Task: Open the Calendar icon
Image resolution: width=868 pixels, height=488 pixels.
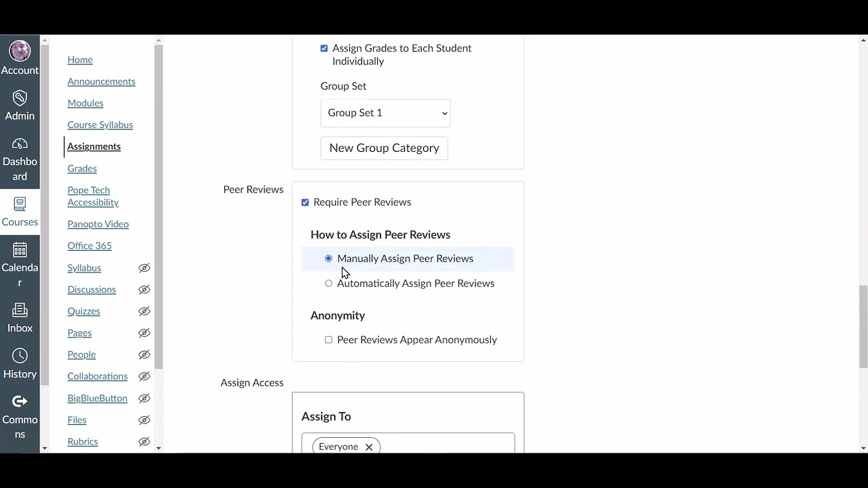Action: tap(20, 250)
